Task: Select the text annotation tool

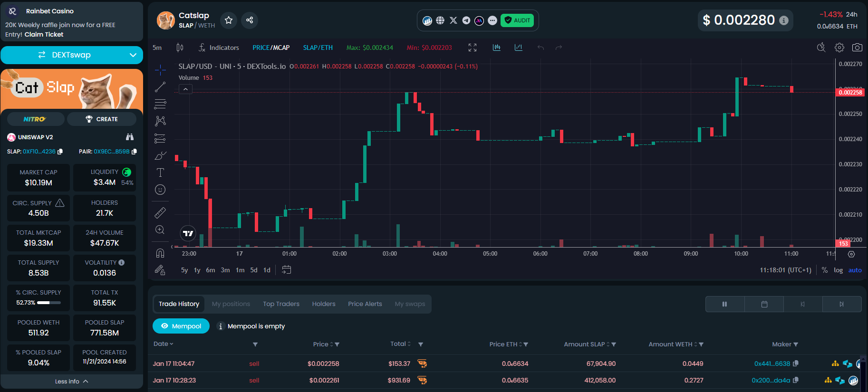Action: [160, 172]
